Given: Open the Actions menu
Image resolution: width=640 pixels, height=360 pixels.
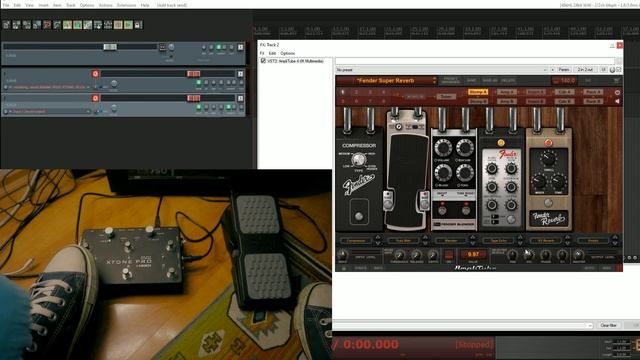Looking at the screenshot, I should click(106, 5).
